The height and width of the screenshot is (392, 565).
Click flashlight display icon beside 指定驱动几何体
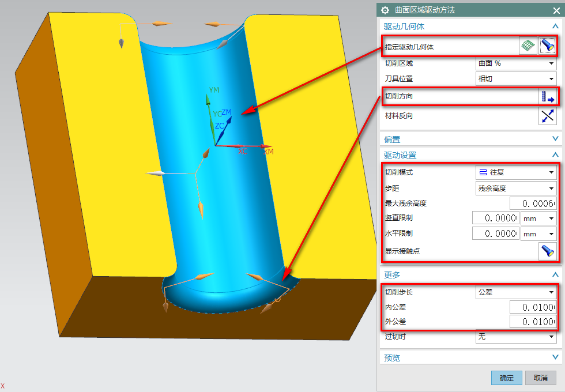click(x=547, y=46)
